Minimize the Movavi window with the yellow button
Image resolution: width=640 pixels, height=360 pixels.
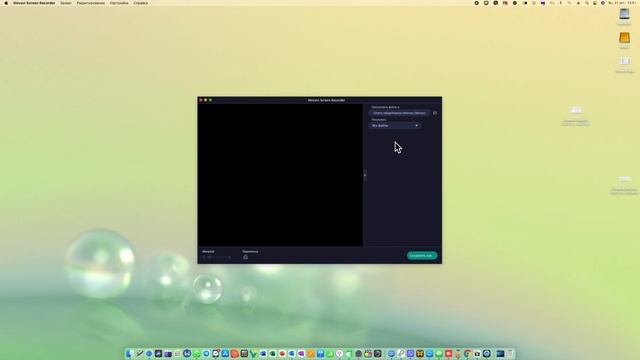[205, 100]
